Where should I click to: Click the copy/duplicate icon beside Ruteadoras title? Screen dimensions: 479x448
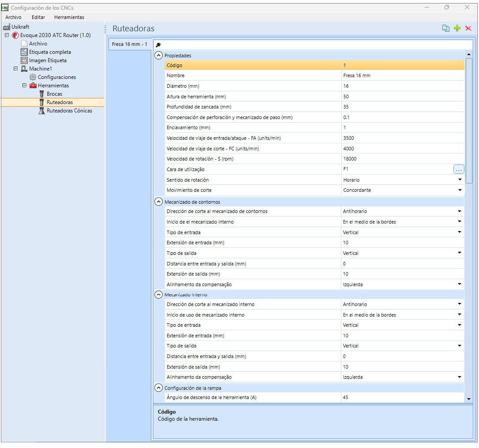click(x=446, y=28)
